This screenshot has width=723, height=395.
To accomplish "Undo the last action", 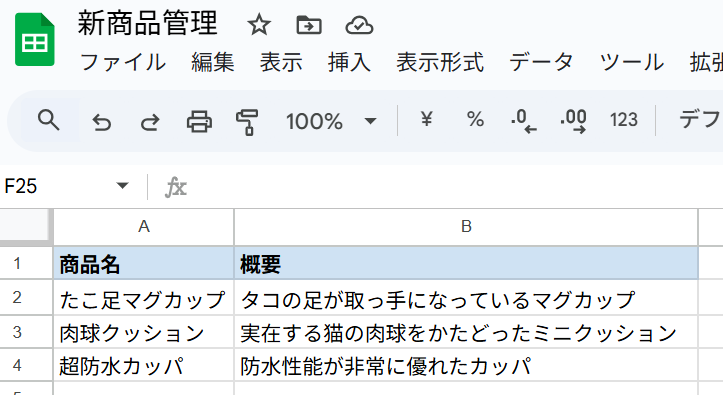I will [x=101, y=122].
